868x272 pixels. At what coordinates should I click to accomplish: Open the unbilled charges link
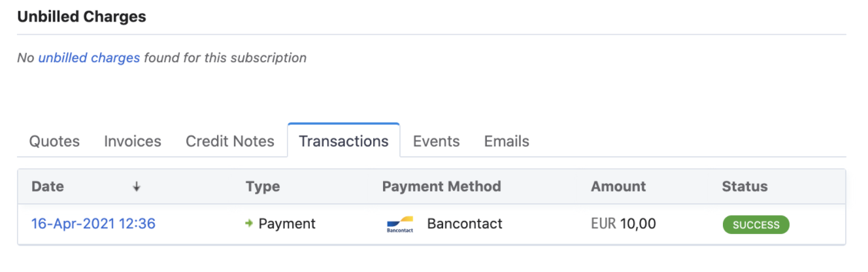pyautogui.click(x=89, y=58)
